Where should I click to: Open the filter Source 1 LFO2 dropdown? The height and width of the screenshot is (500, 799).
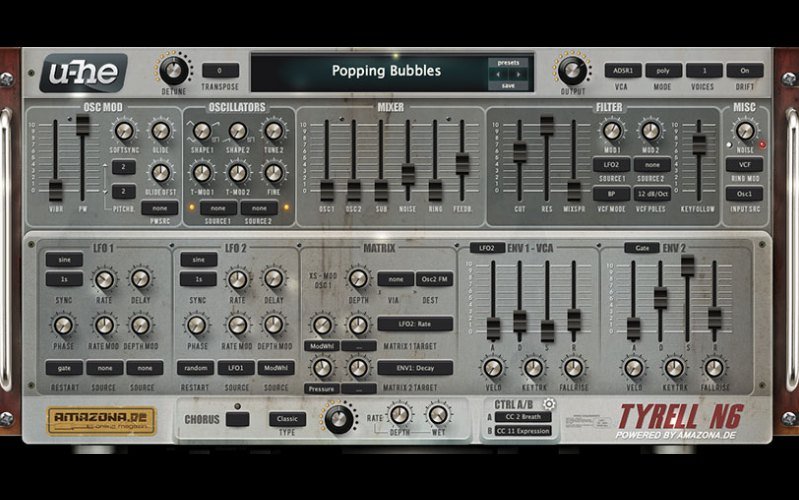coord(611,165)
